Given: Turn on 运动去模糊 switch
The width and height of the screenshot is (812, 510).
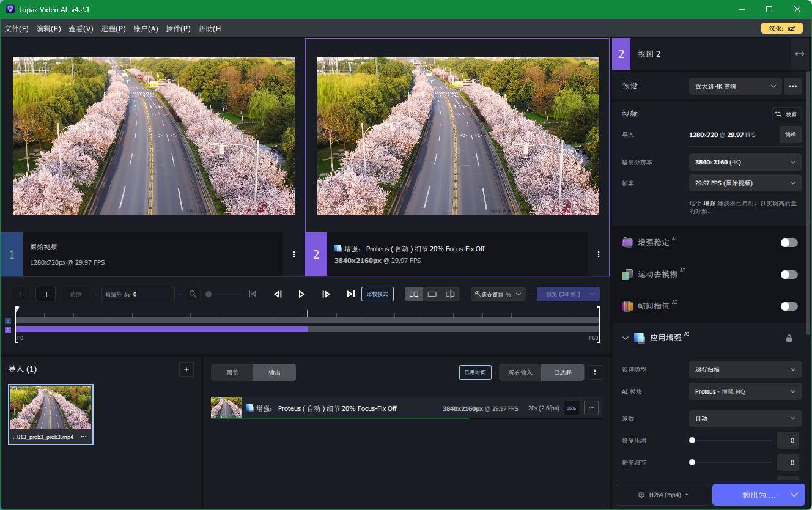Looking at the screenshot, I should coord(789,275).
